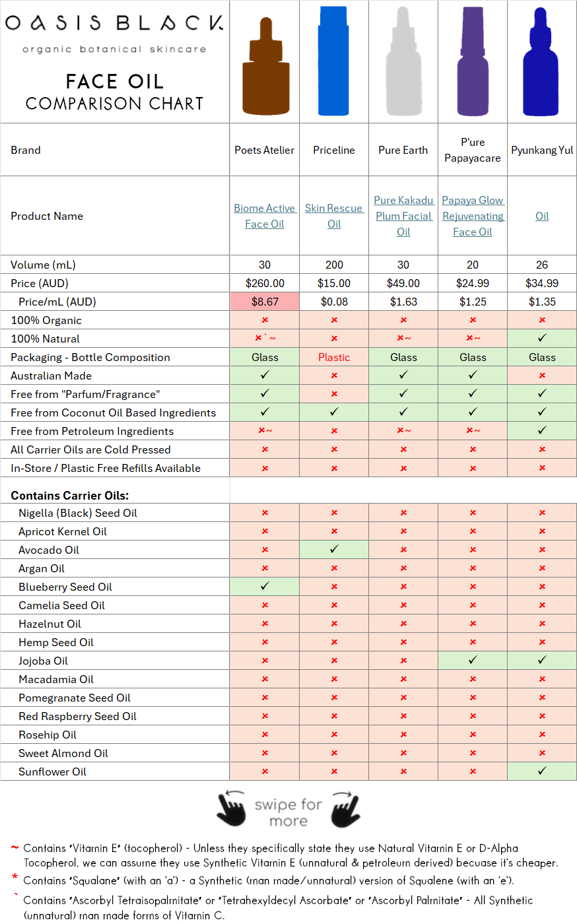
Task: Click the brown Poets Atelier bottle image
Action: pyautogui.click(x=265, y=67)
